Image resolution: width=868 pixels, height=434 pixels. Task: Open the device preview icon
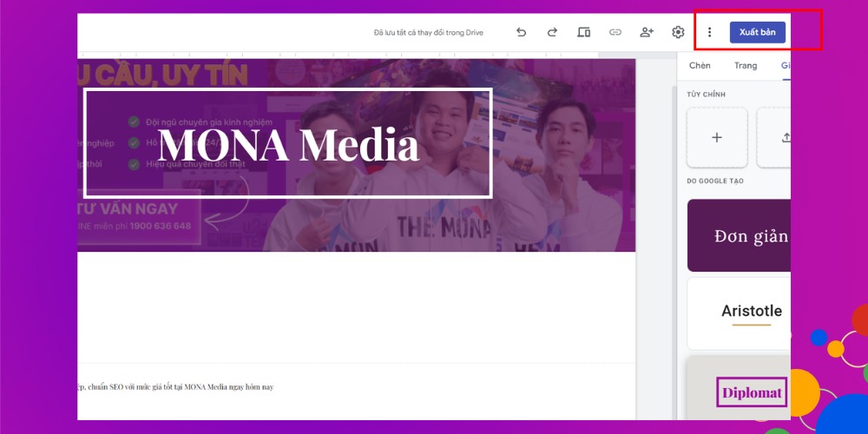[x=583, y=32]
